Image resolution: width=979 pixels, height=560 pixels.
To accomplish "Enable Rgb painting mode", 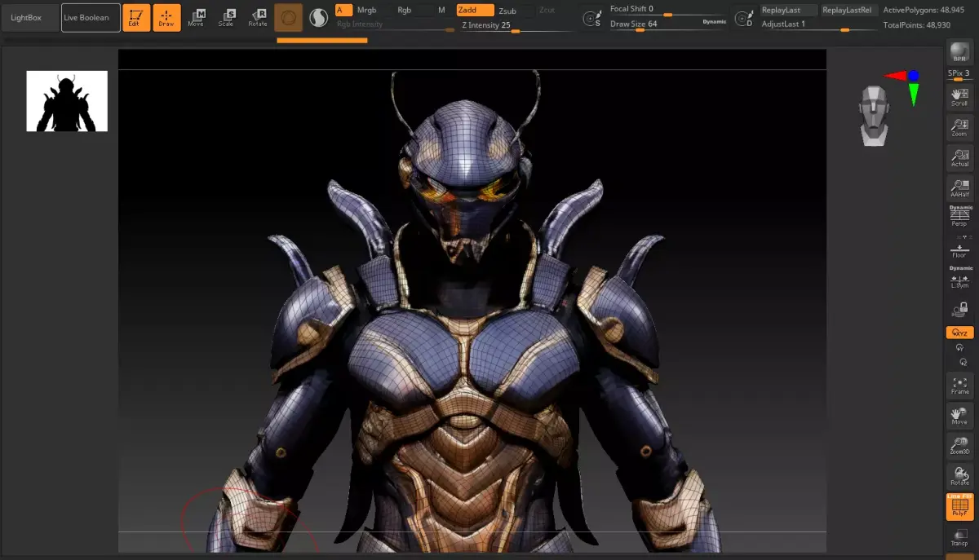I will pyautogui.click(x=405, y=11).
